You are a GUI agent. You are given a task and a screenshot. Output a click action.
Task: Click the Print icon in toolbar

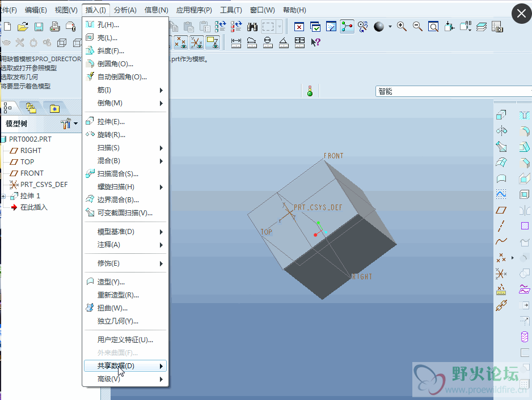[54, 27]
